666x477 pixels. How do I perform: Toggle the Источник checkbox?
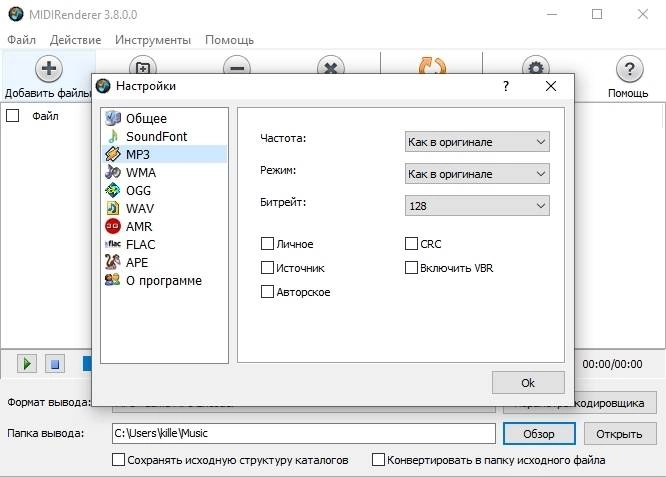(267, 268)
